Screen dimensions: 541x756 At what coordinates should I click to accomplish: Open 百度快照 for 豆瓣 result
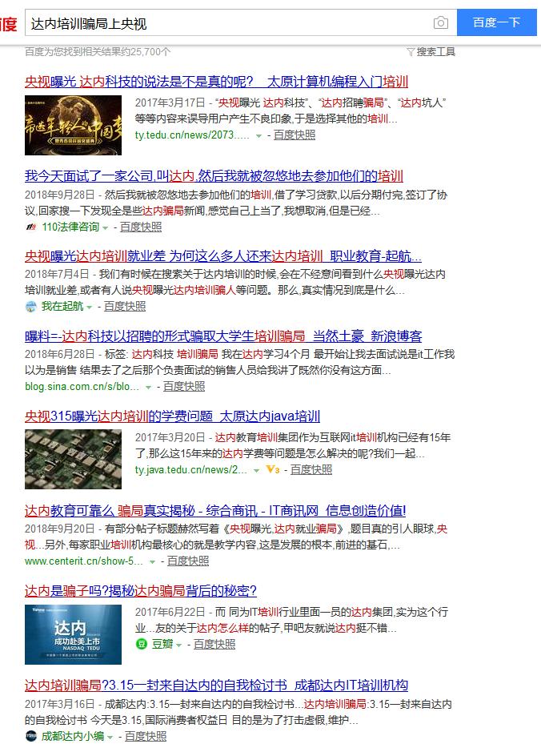click(214, 644)
